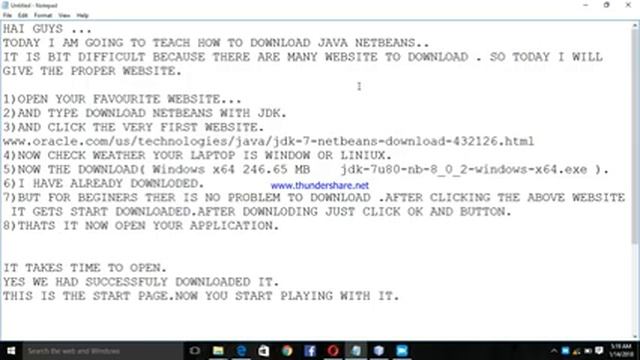Open the blue app icon after the cube
The width and height of the screenshot is (640, 360).
pyautogui.click(x=402, y=351)
